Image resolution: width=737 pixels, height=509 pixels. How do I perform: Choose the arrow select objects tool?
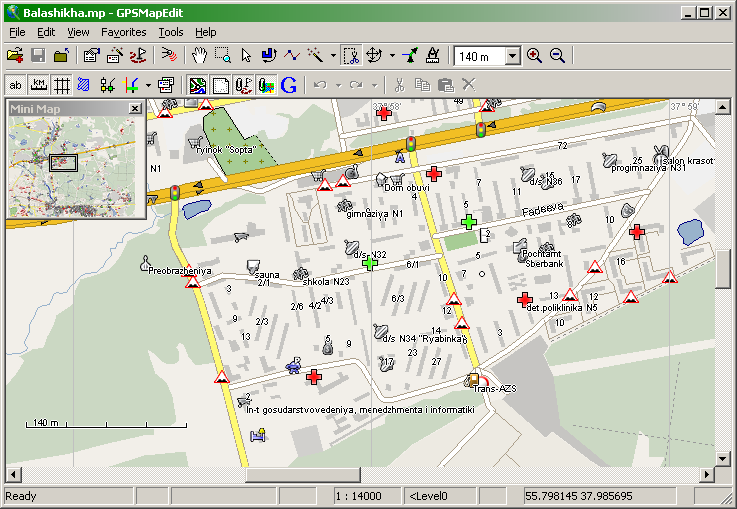pos(246,56)
